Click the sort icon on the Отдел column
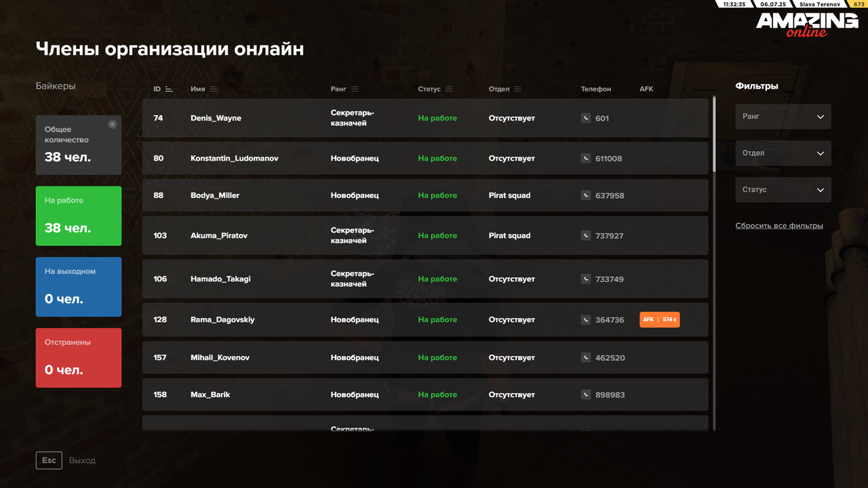Viewport: 868px width, 488px height. 519,89
